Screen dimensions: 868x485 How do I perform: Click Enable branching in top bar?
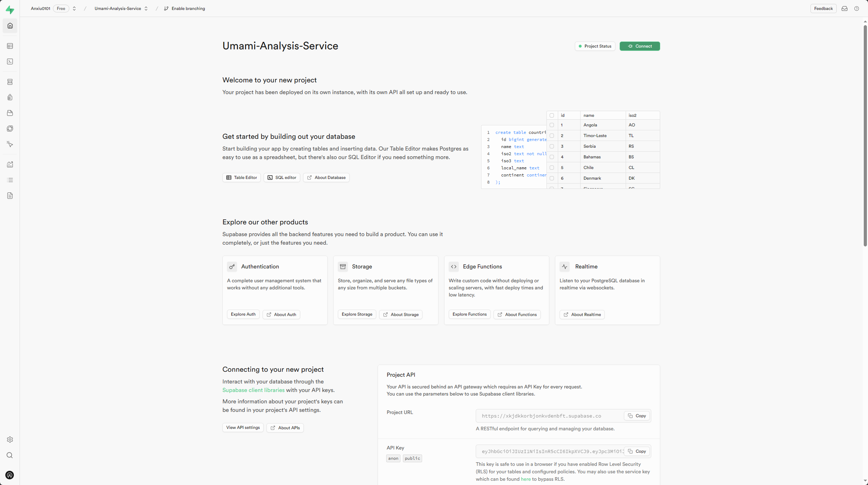(184, 9)
